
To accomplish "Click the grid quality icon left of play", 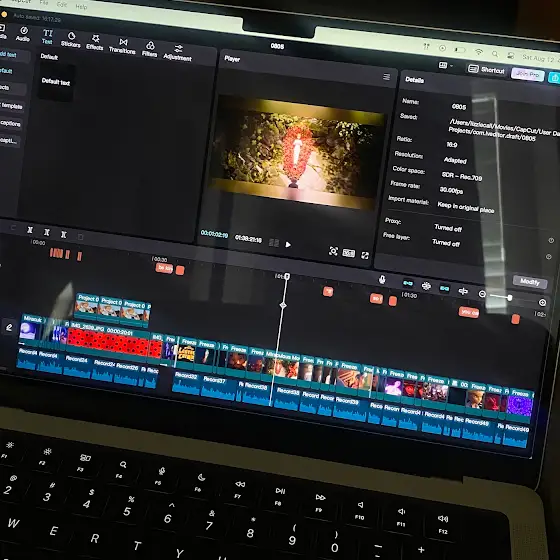I will click(x=274, y=243).
